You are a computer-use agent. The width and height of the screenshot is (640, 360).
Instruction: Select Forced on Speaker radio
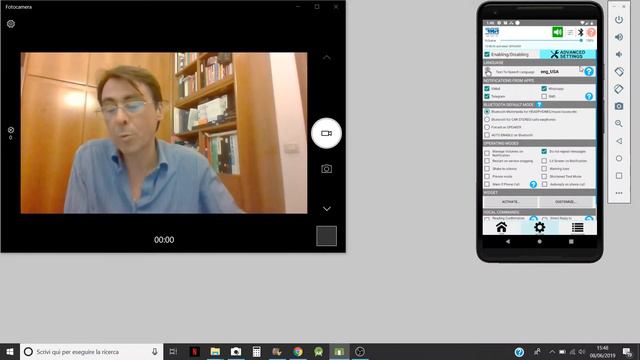pos(487,127)
